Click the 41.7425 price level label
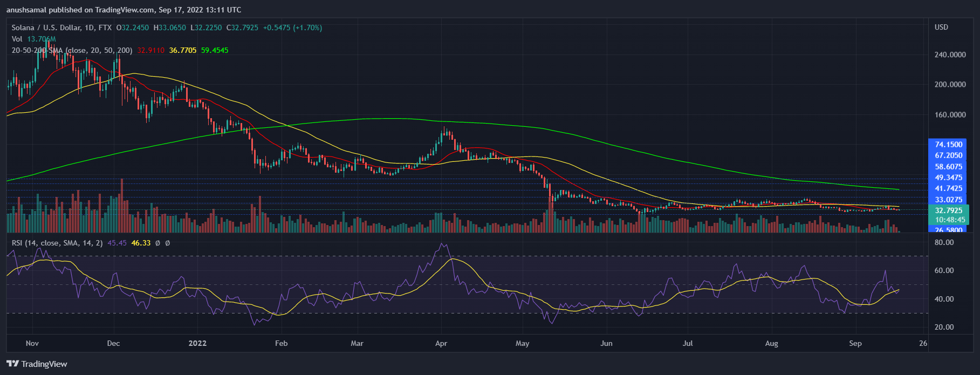 [948, 188]
